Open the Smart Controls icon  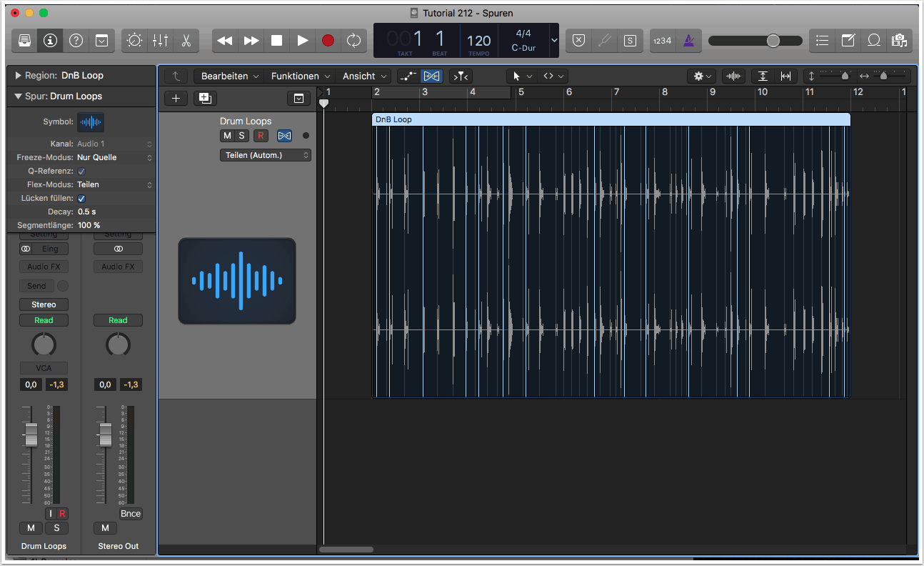pyautogui.click(x=134, y=41)
